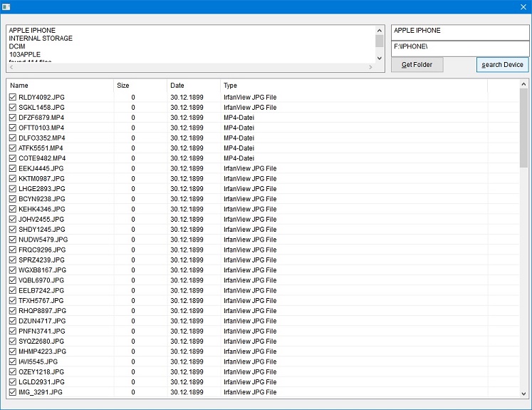Image resolution: width=532 pixels, height=410 pixels.
Task: Select file name VQBL6970.JPG
Action: click(x=41, y=280)
